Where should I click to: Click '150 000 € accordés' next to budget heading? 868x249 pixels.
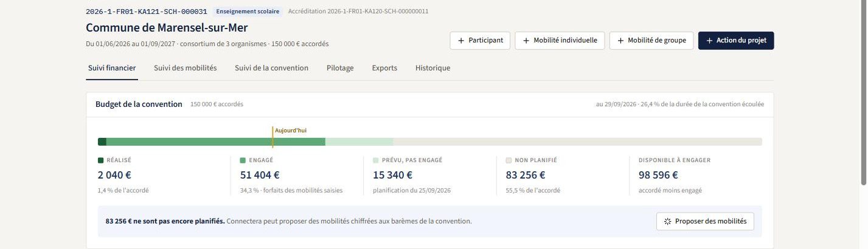217,104
